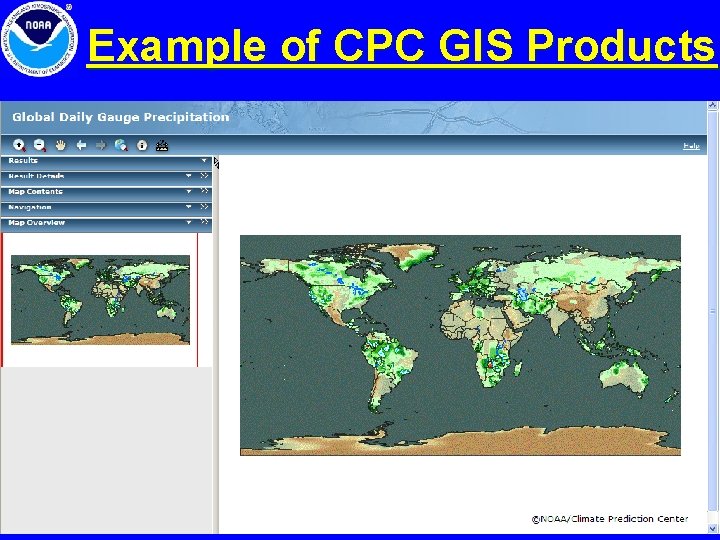
Task: Select the Identify info tool
Action: click(142, 146)
